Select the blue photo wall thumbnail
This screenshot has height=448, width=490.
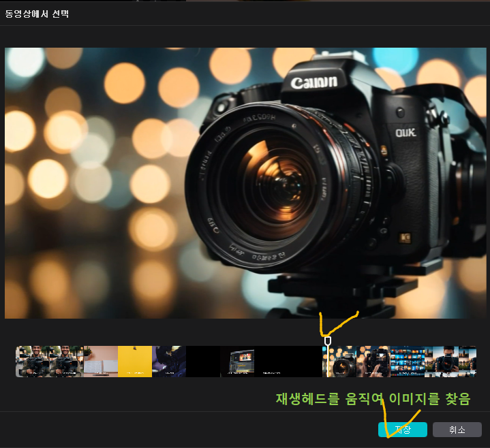(407, 362)
